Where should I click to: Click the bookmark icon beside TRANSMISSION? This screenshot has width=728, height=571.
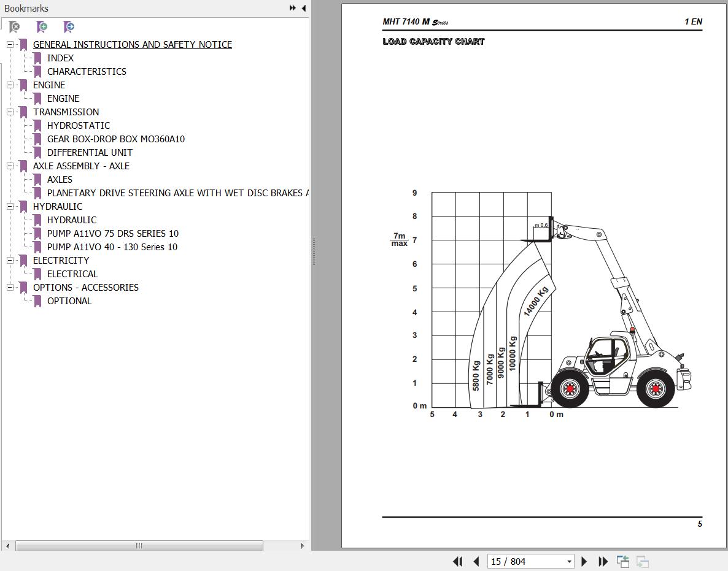point(23,112)
